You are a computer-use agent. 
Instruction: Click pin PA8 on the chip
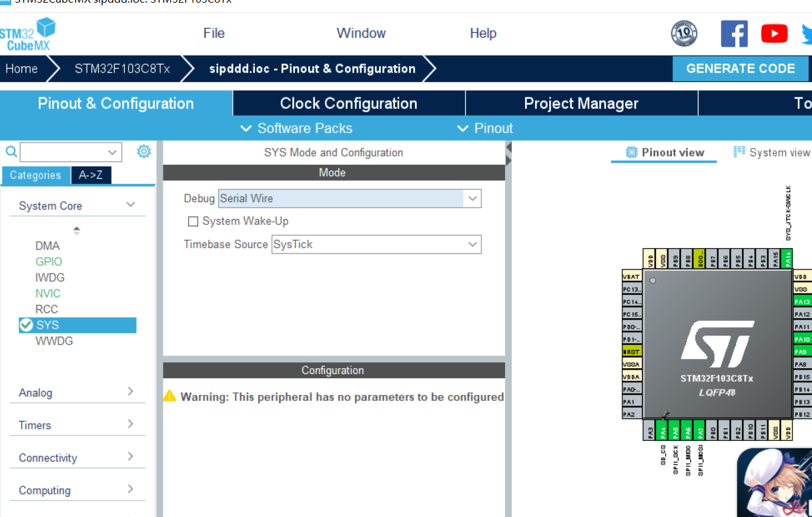(x=803, y=364)
